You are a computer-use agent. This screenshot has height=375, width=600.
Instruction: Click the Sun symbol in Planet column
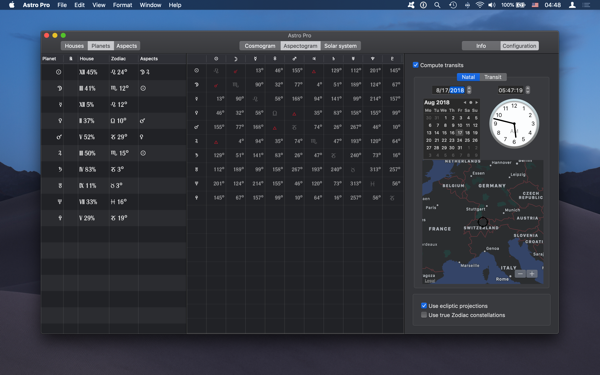pyautogui.click(x=58, y=72)
